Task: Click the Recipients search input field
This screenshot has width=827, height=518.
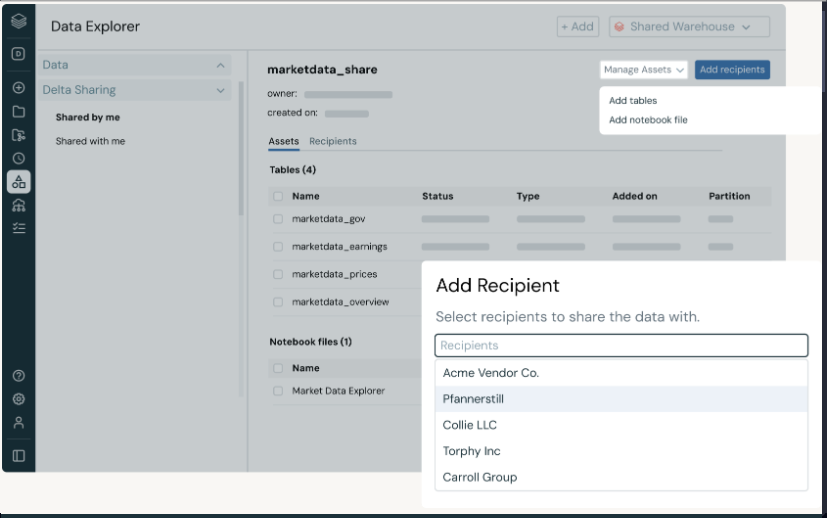Action: pos(620,346)
